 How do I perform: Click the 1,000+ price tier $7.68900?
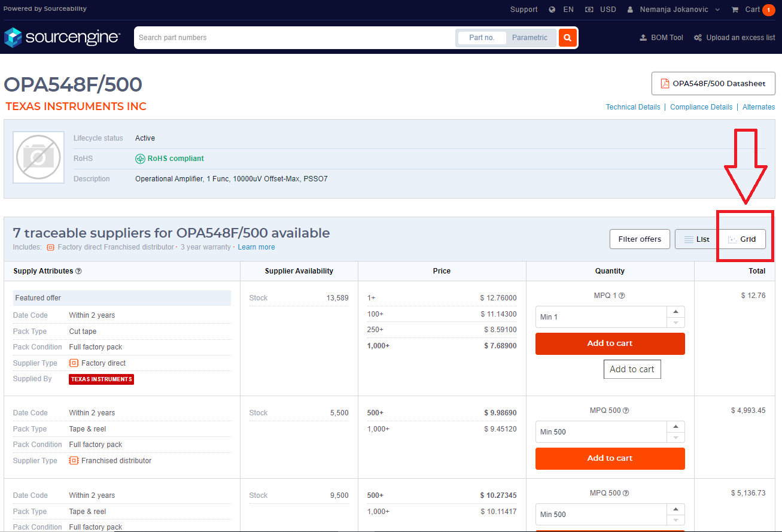[442, 346]
